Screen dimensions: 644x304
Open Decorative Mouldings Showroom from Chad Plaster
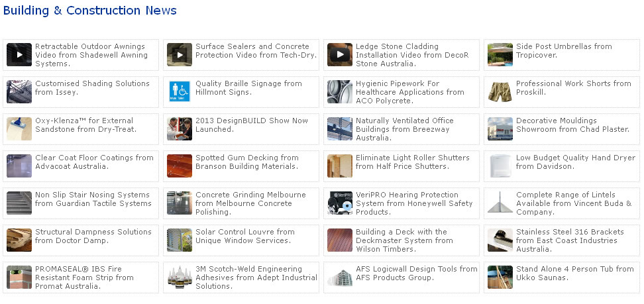click(x=573, y=125)
